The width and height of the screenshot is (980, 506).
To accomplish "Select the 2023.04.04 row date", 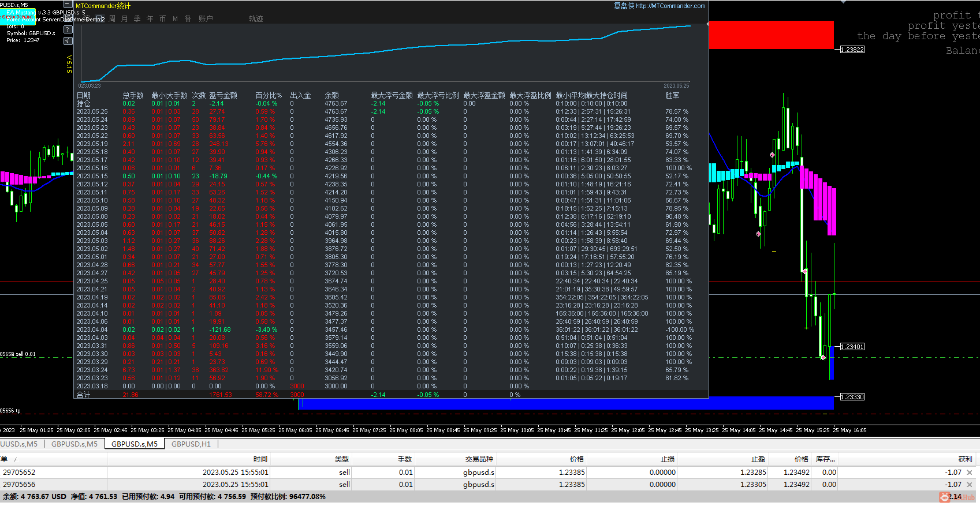I will pyautogui.click(x=92, y=330).
